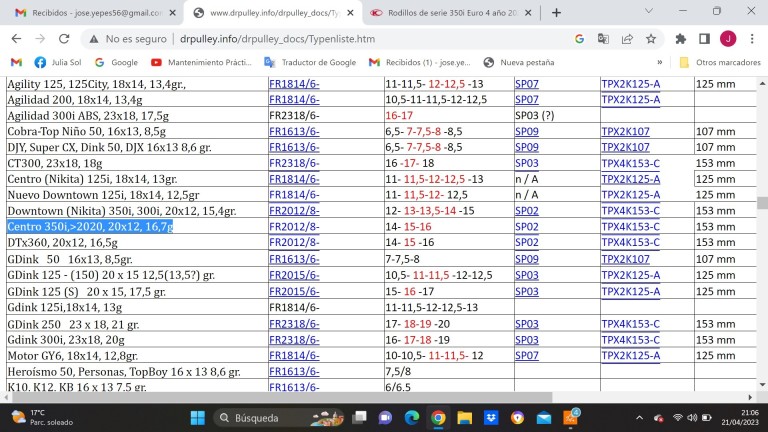Click the translate page icon

[603, 39]
